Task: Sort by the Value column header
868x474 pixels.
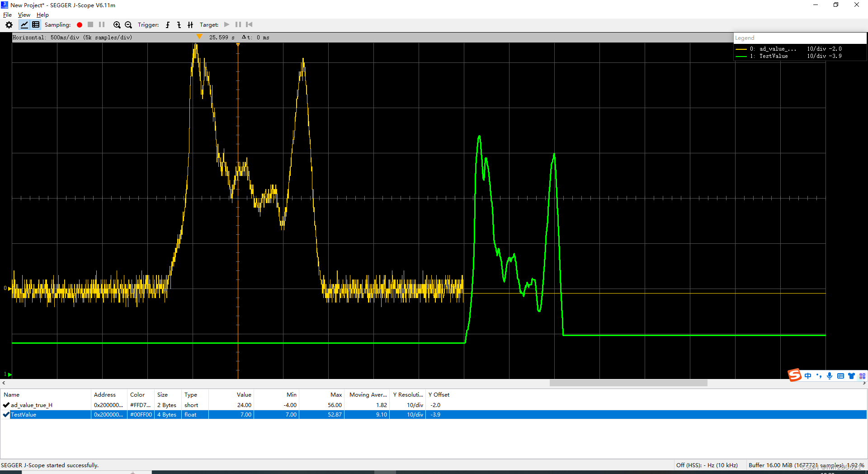Action: (x=231, y=395)
